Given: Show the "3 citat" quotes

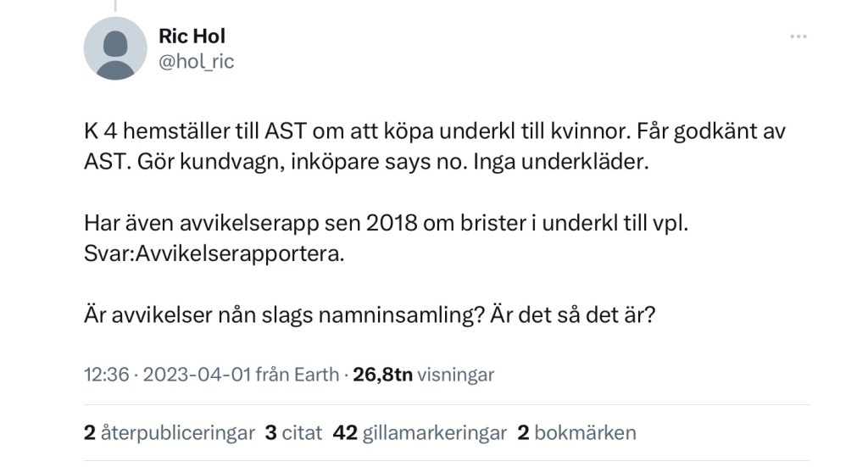Looking at the screenshot, I should 293,432.
